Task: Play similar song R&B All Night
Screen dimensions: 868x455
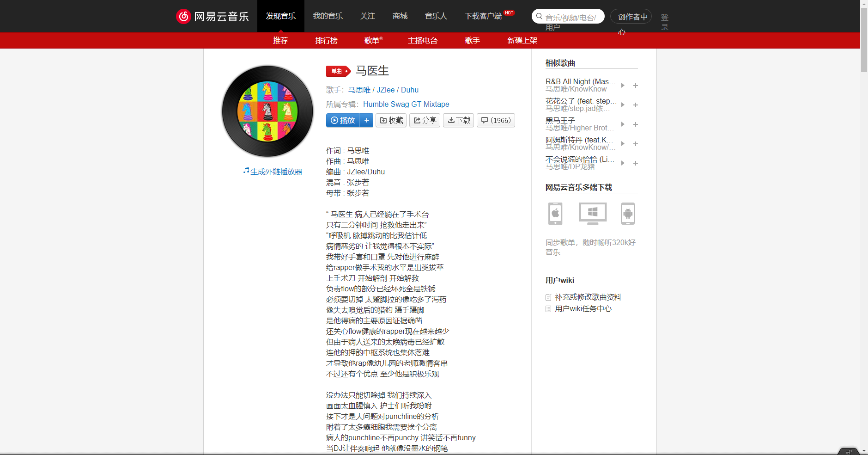Action: point(622,86)
